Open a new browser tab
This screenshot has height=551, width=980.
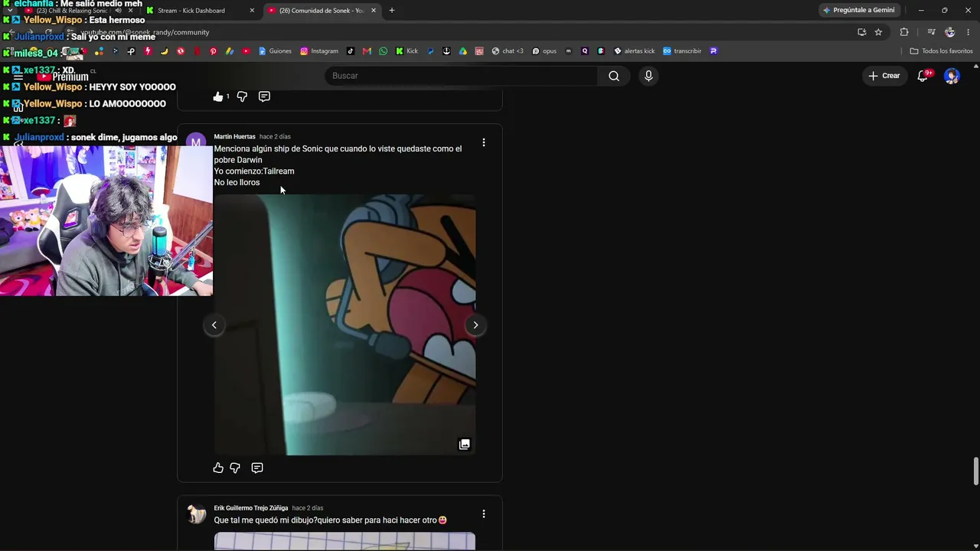pos(392,11)
